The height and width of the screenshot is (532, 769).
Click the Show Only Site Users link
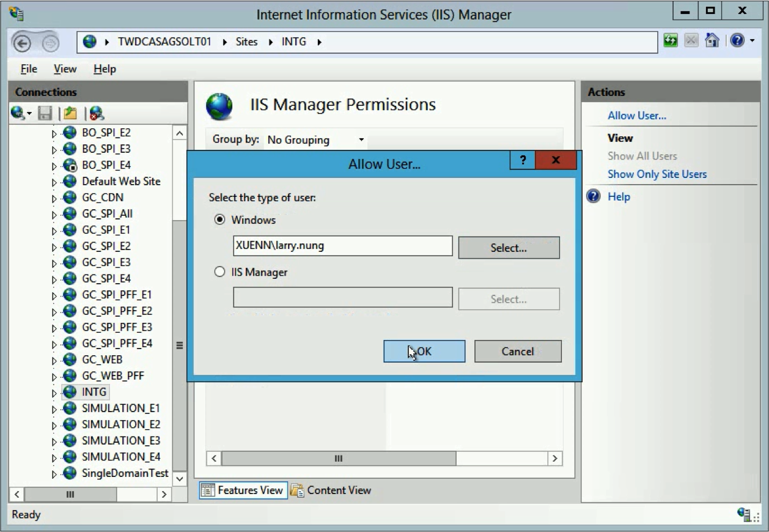(657, 174)
